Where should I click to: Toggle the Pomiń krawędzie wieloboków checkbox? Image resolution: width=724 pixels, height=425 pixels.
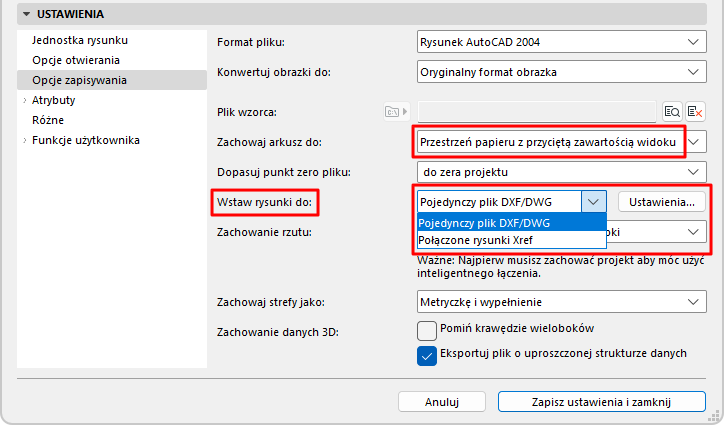pos(427,329)
